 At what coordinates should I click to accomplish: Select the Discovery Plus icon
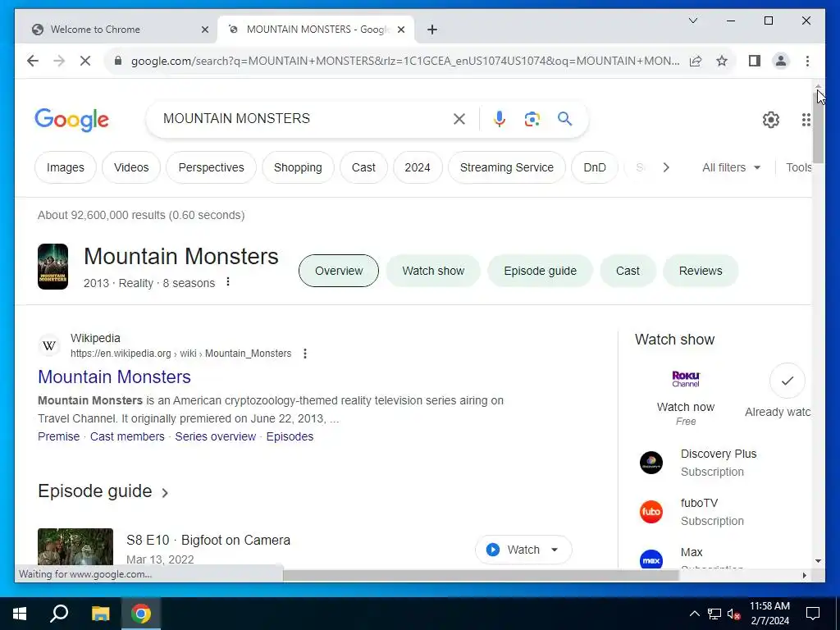pyautogui.click(x=651, y=463)
